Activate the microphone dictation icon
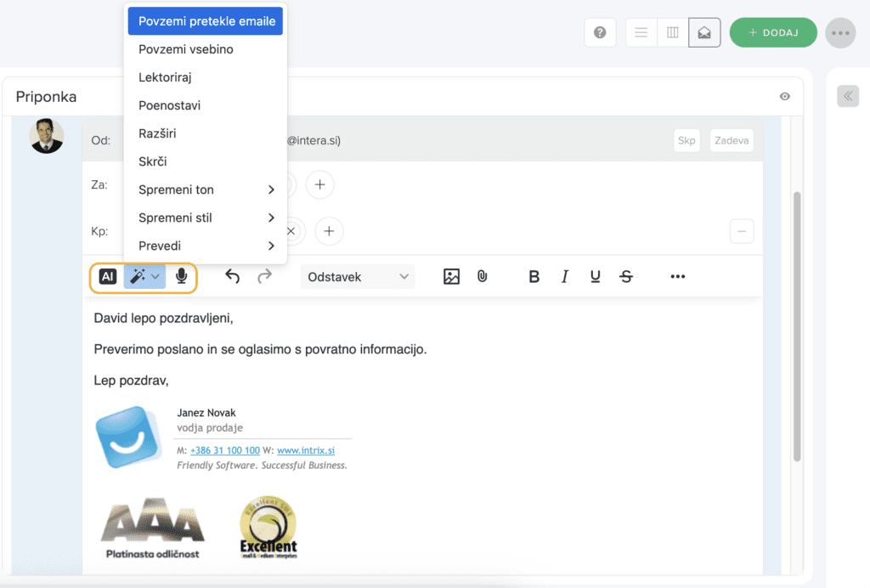This screenshot has width=870, height=588. coord(181,276)
